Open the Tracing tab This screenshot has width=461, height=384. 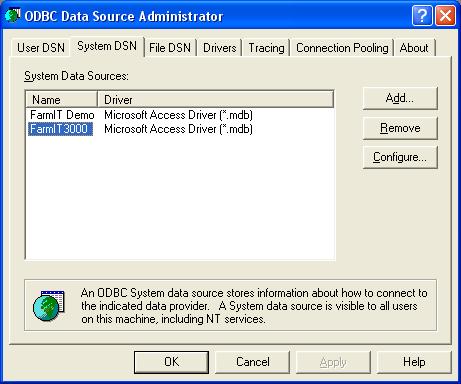(x=266, y=48)
